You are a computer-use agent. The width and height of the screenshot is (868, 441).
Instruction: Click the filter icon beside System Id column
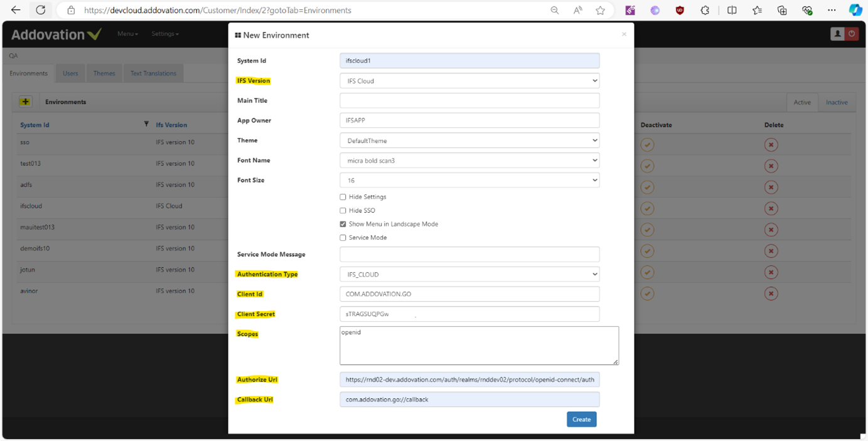(x=146, y=124)
